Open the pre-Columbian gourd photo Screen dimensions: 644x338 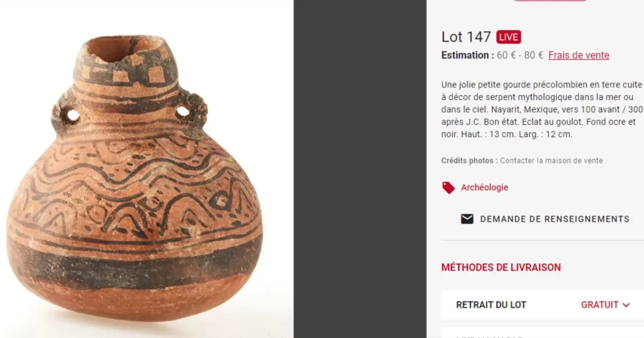point(147,169)
